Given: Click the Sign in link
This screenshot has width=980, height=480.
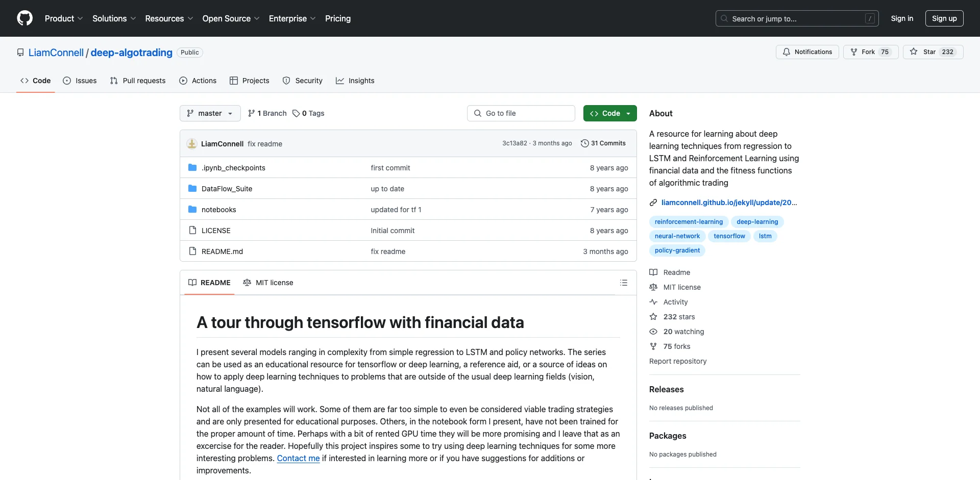Looking at the screenshot, I should pos(902,18).
